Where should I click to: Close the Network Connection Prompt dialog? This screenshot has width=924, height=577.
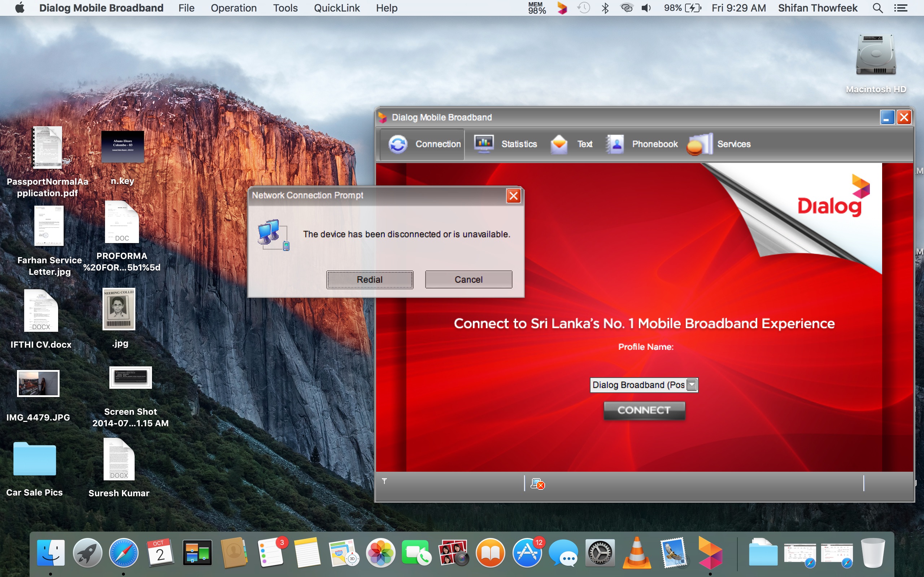(x=514, y=196)
